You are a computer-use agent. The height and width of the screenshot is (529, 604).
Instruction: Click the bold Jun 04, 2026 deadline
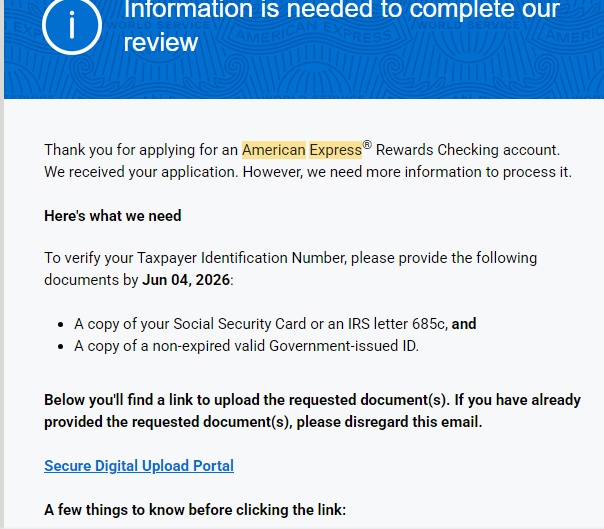186,280
